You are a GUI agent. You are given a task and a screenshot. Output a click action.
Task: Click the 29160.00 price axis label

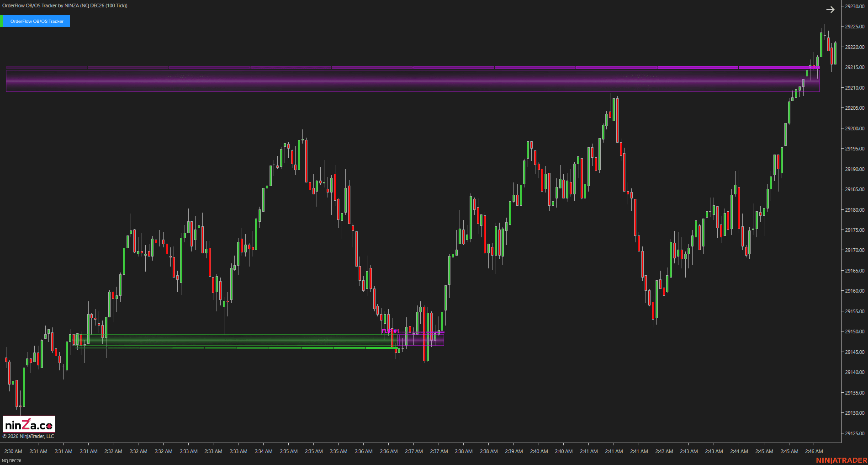tap(854, 291)
